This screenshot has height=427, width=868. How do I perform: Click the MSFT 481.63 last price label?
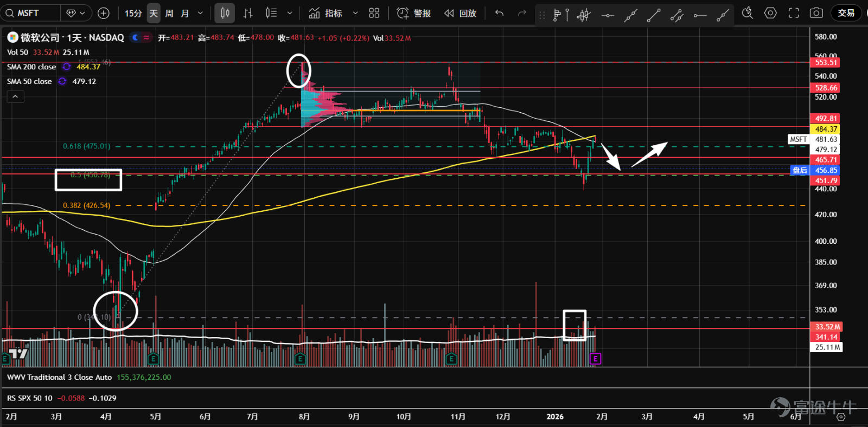click(814, 139)
